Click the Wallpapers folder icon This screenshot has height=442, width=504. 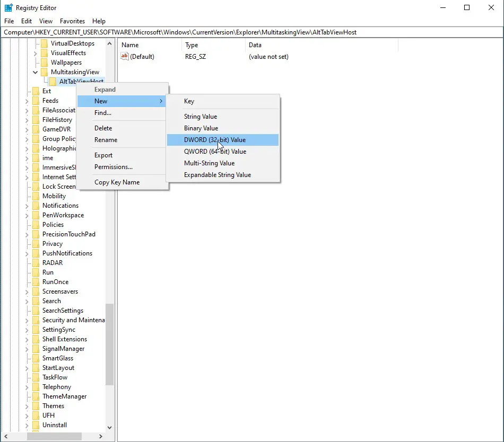click(x=45, y=62)
